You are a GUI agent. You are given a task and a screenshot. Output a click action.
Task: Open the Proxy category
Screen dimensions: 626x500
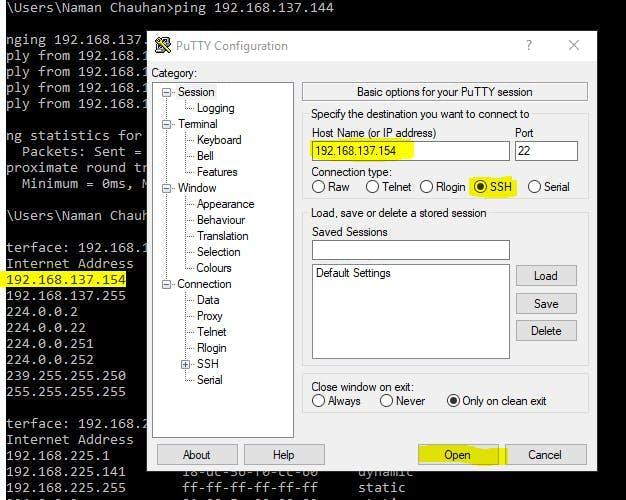tap(210, 316)
